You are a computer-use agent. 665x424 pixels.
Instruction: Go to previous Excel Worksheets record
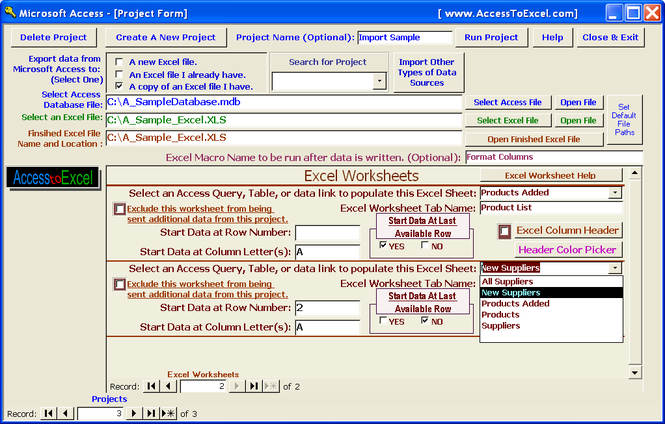pyautogui.click(x=168, y=386)
